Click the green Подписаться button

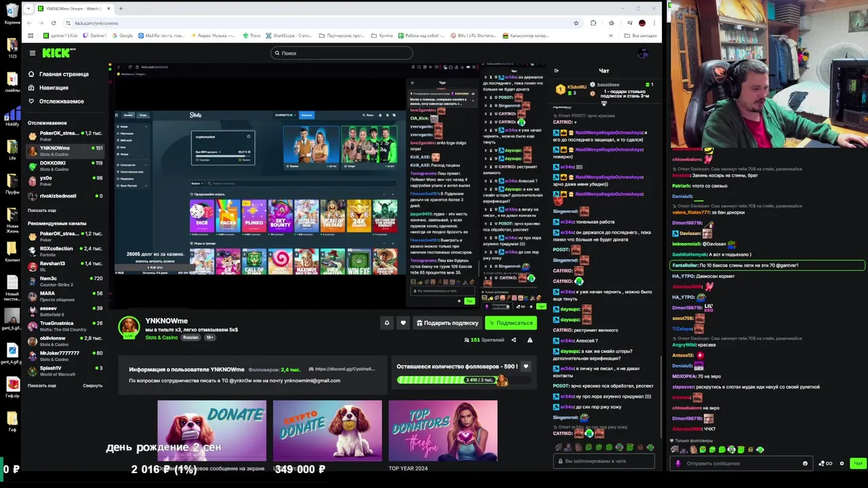[x=511, y=323]
